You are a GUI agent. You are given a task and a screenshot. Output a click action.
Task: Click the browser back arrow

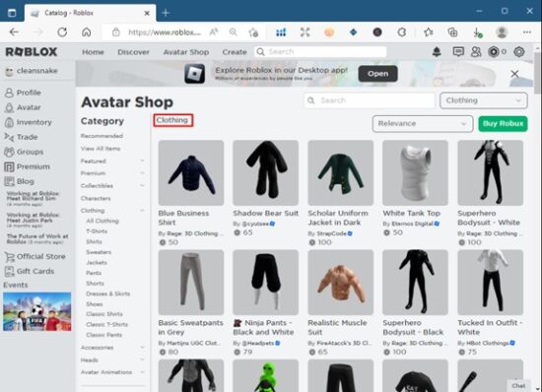point(14,33)
